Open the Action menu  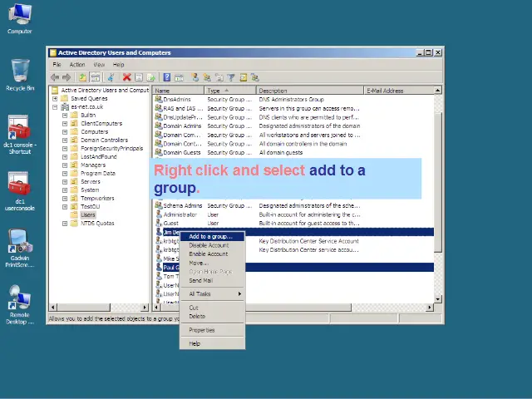[x=76, y=64]
